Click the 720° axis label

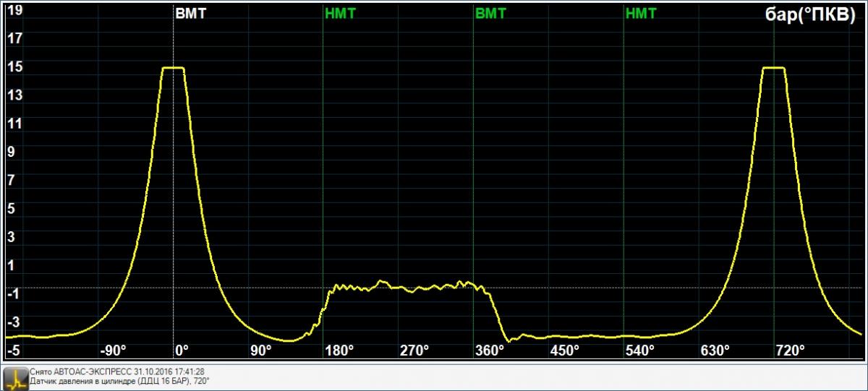pyautogui.click(x=791, y=350)
